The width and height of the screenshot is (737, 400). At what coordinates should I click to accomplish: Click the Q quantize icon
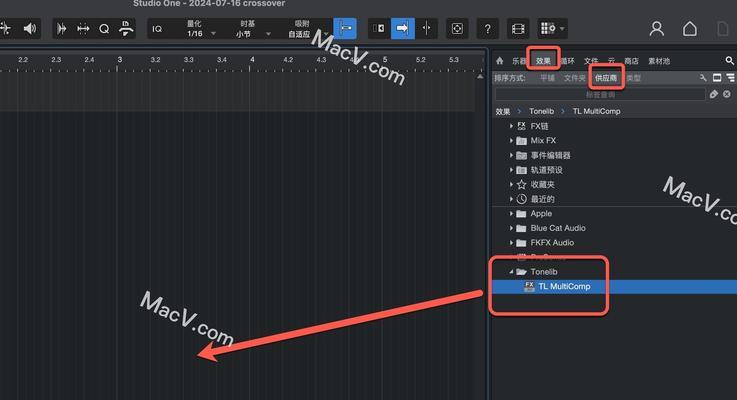click(104, 29)
